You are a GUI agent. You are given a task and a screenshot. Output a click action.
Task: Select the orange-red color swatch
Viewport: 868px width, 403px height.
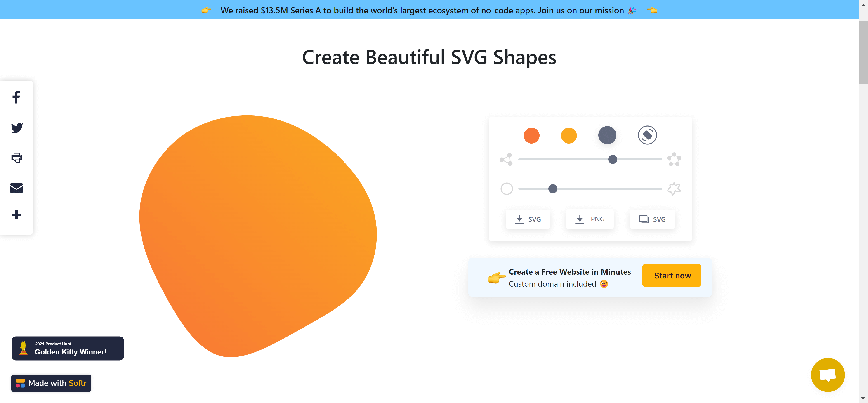coord(531,135)
